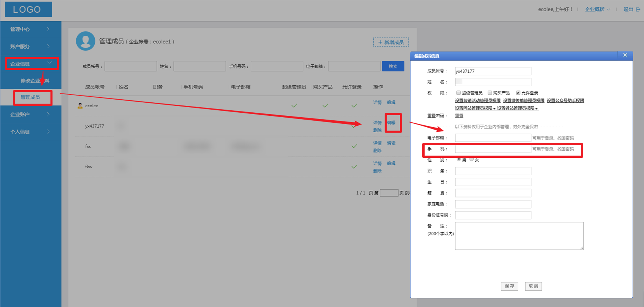The width and height of the screenshot is (644, 307).
Task: Select the 女 gender radio button
Action: click(472, 159)
